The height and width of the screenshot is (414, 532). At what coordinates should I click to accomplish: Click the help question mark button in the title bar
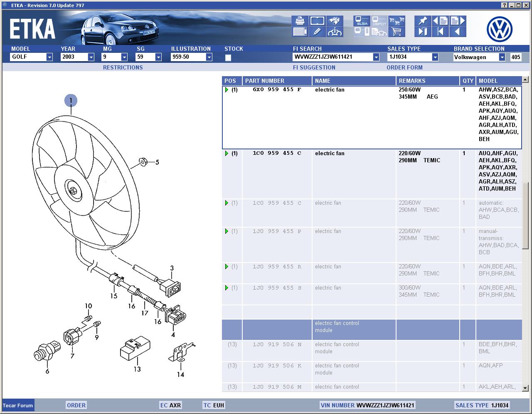tap(504, 5)
